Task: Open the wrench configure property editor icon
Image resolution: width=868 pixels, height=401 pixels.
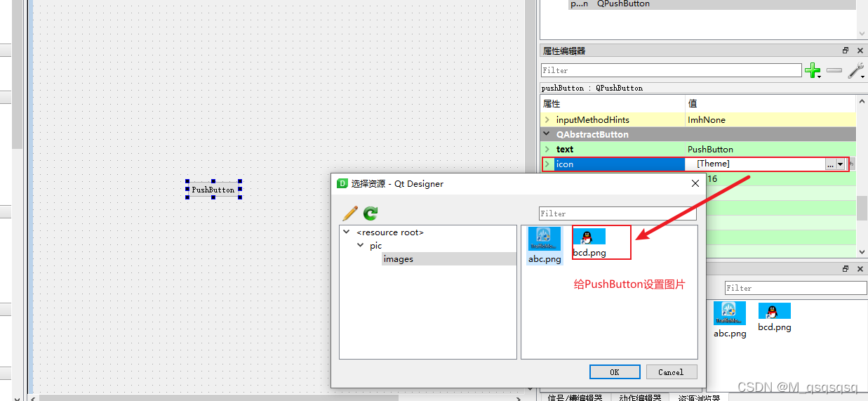Action: pos(856,70)
